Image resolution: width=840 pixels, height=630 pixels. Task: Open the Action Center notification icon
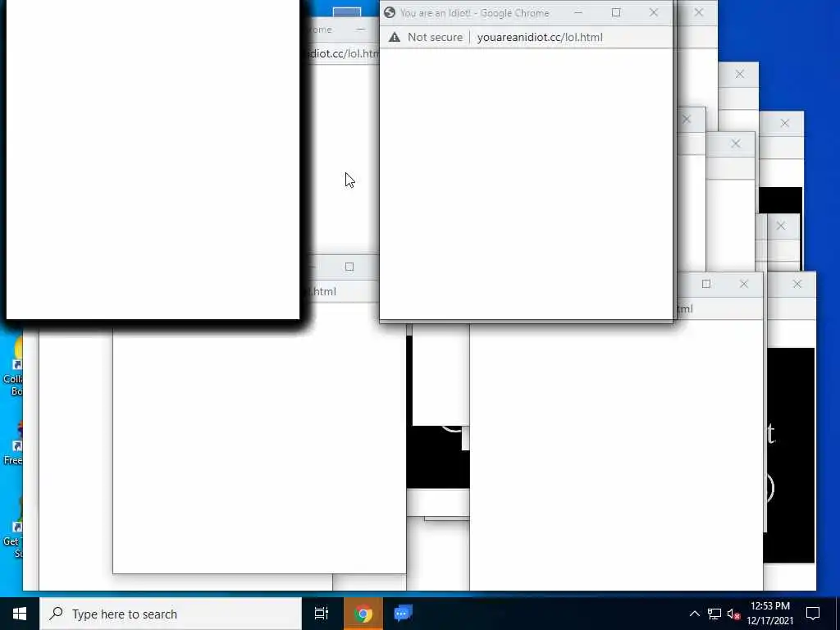[813, 614]
